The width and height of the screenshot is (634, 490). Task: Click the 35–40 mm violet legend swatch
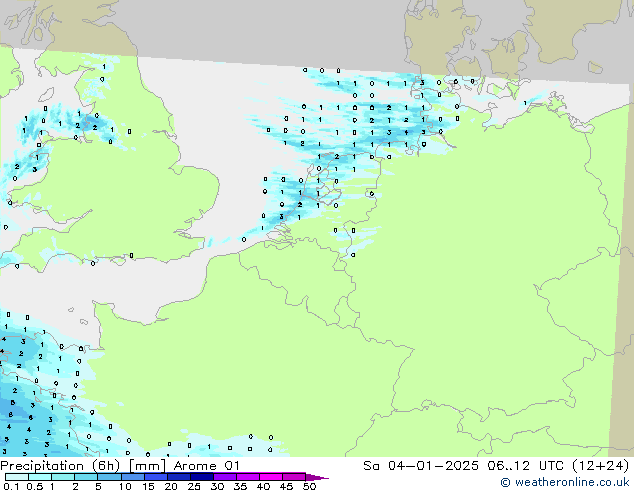tap(248, 477)
